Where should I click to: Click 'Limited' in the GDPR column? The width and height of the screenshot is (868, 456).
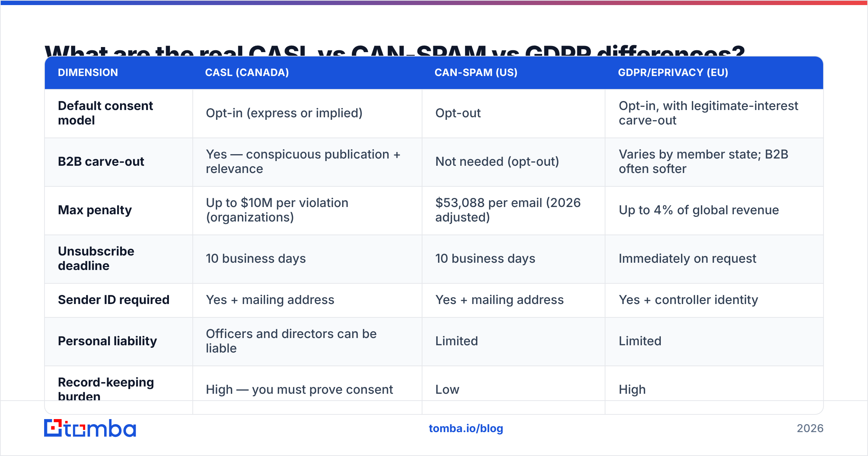[x=640, y=341]
